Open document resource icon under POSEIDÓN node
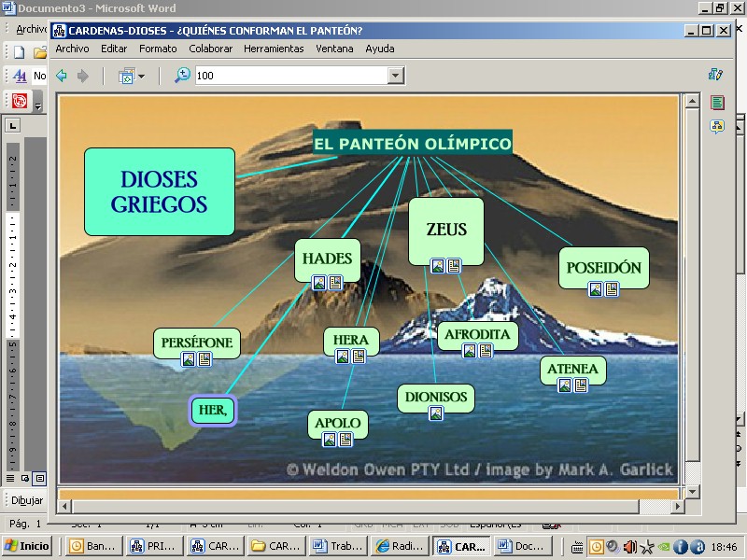This screenshot has width=747, height=560. pyautogui.click(x=612, y=289)
